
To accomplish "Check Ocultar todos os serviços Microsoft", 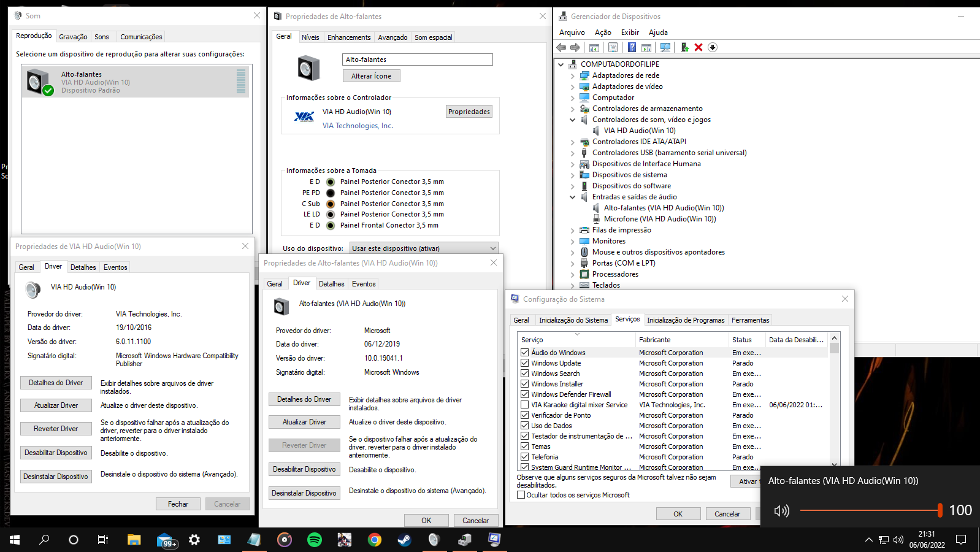I will 521,495.
